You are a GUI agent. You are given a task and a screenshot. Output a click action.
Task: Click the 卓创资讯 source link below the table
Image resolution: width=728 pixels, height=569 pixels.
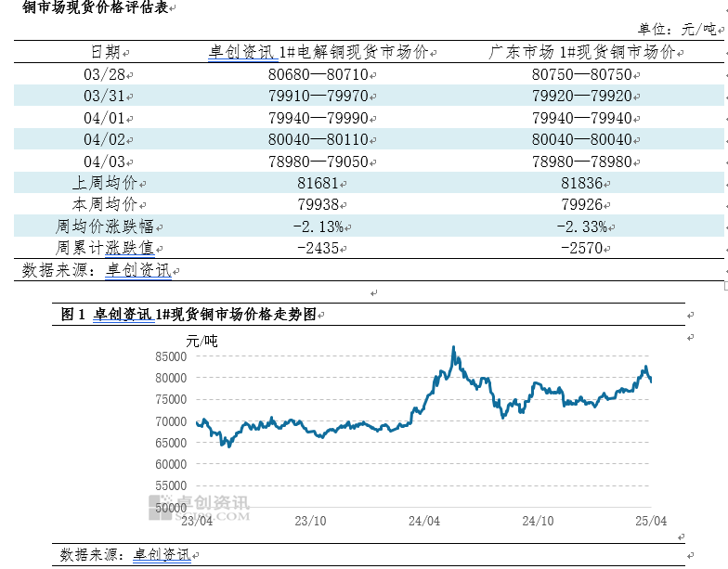pos(137,270)
